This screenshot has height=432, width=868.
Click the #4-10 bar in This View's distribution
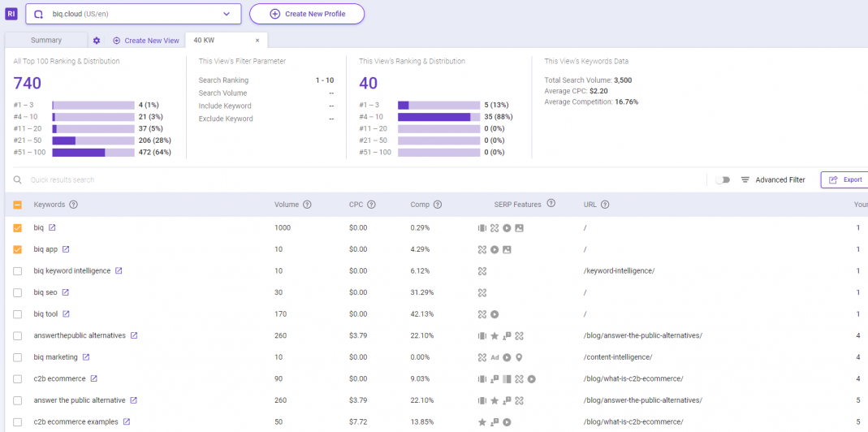(x=439, y=117)
